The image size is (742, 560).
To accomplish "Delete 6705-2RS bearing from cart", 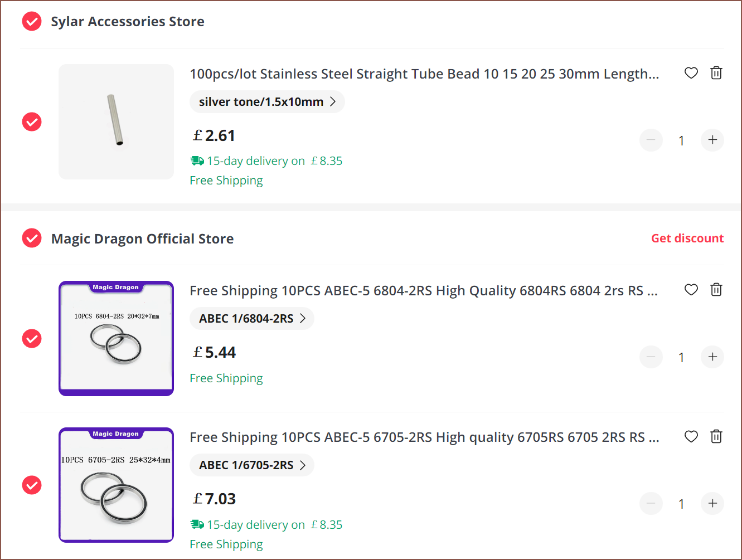I will pyautogui.click(x=716, y=436).
